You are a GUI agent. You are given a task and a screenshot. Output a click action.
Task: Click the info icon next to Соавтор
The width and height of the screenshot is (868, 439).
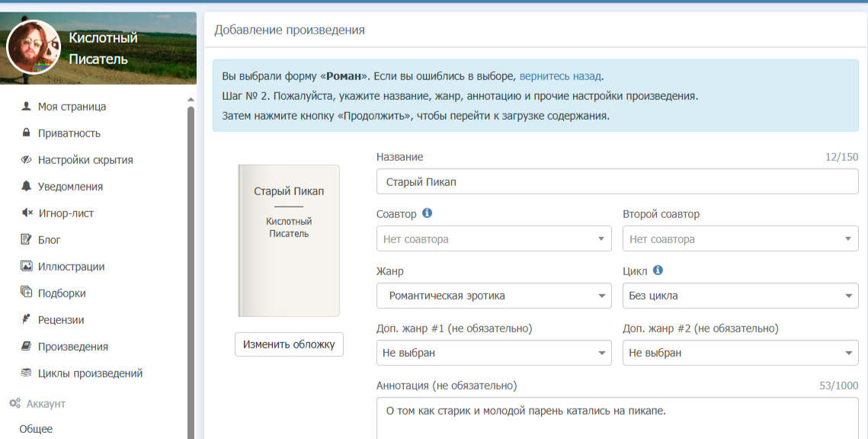pos(427,213)
